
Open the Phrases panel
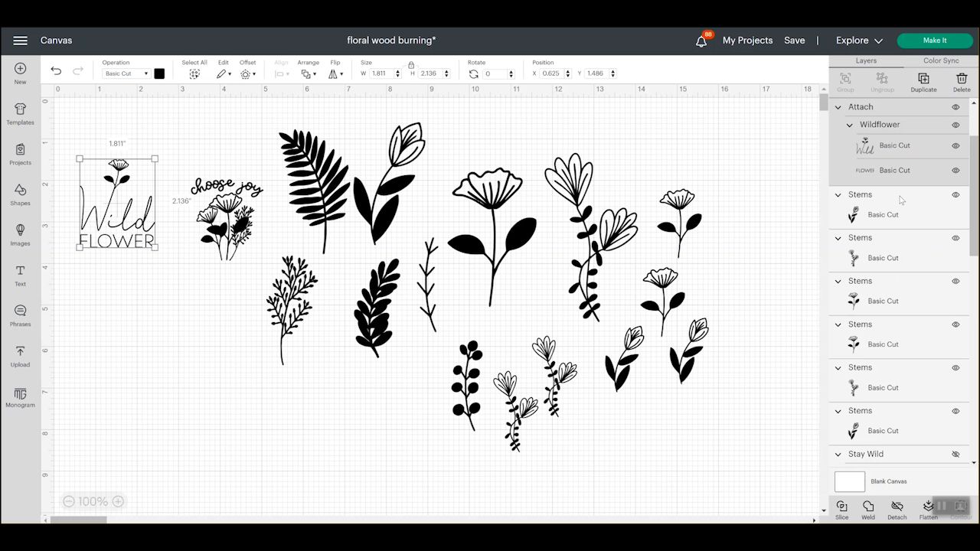click(20, 315)
